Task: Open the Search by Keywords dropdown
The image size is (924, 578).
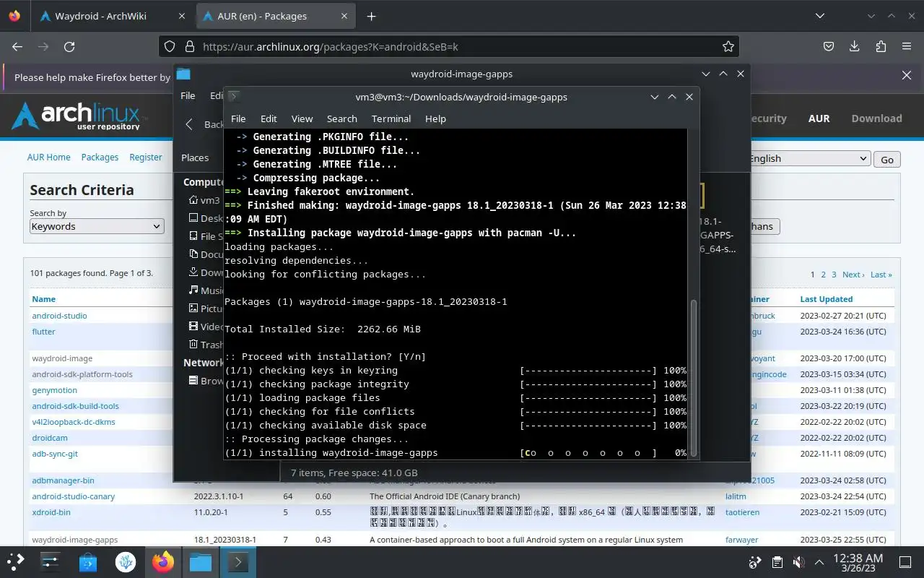Action: point(97,226)
